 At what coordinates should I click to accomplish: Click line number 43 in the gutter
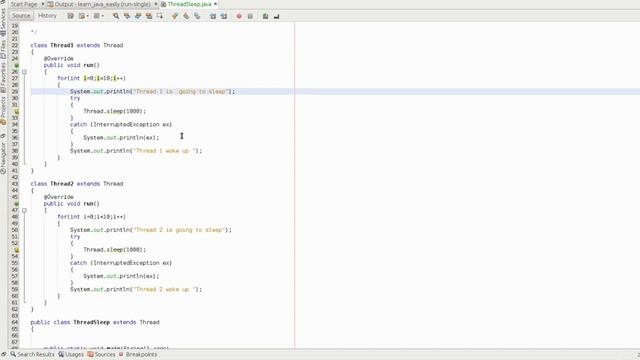click(15, 184)
